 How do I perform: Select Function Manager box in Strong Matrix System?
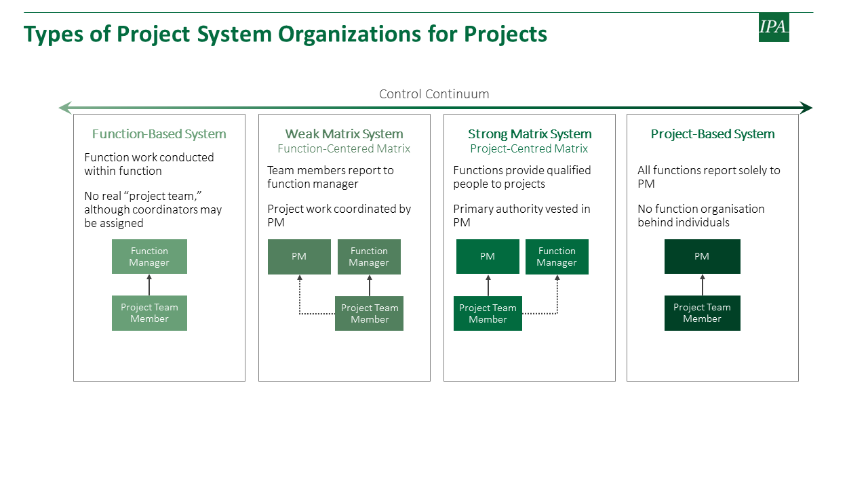pyautogui.click(x=557, y=257)
